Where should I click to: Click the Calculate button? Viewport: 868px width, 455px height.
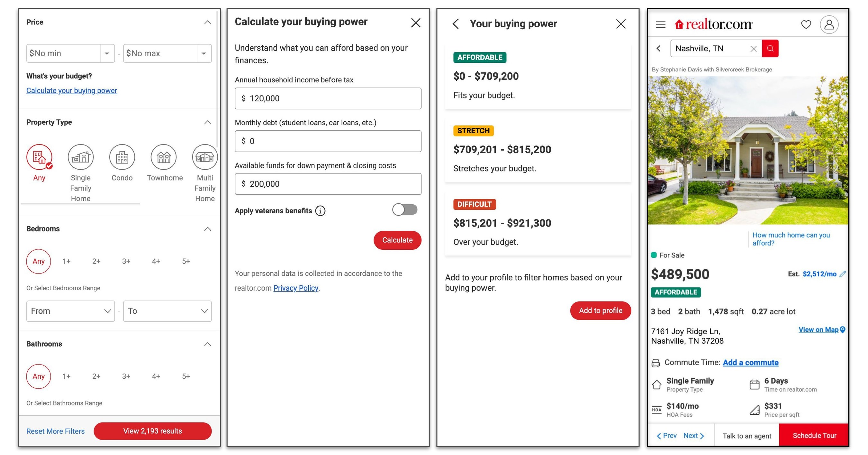tap(397, 240)
